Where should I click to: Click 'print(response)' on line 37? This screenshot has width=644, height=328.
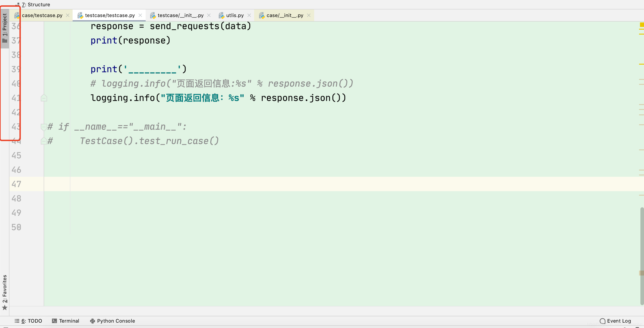tap(130, 40)
